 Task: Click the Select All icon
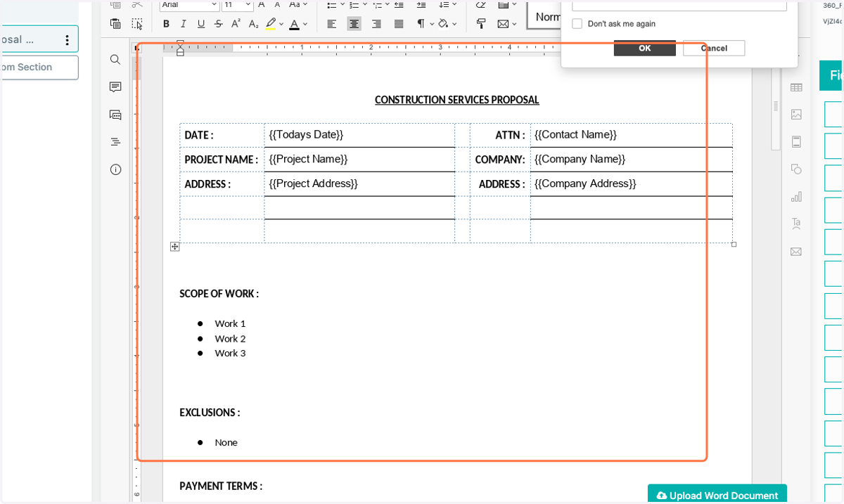137,24
